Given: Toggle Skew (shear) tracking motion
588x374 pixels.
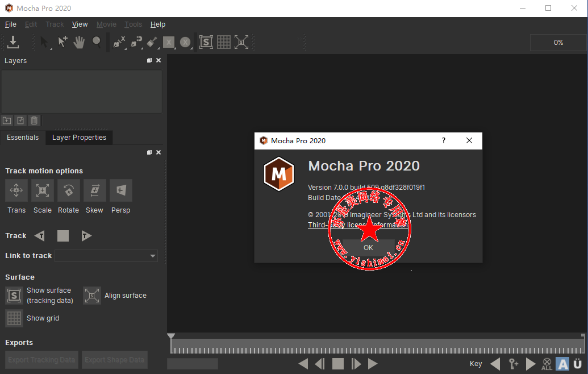Looking at the screenshot, I should click(94, 190).
